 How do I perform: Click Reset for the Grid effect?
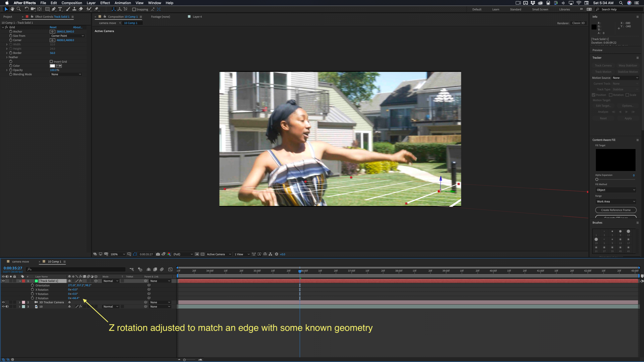tap(53, 27)
